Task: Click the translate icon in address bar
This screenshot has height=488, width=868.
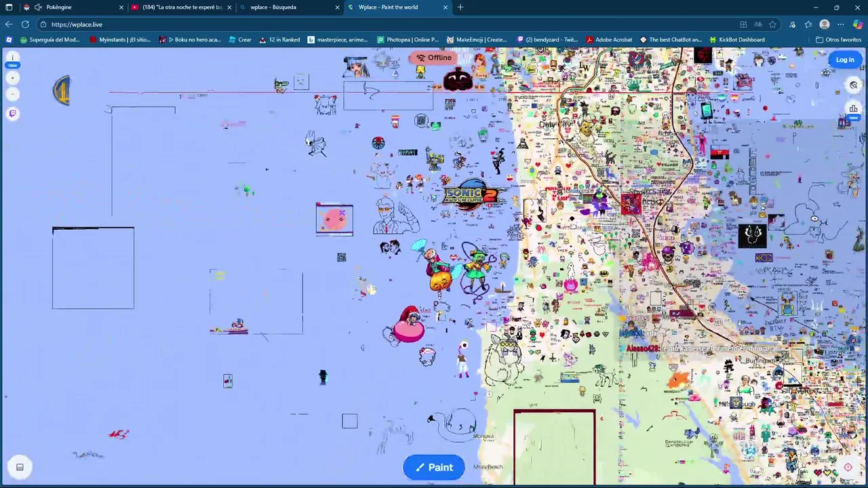Action: pyautogui.click(x=758, y=24)
